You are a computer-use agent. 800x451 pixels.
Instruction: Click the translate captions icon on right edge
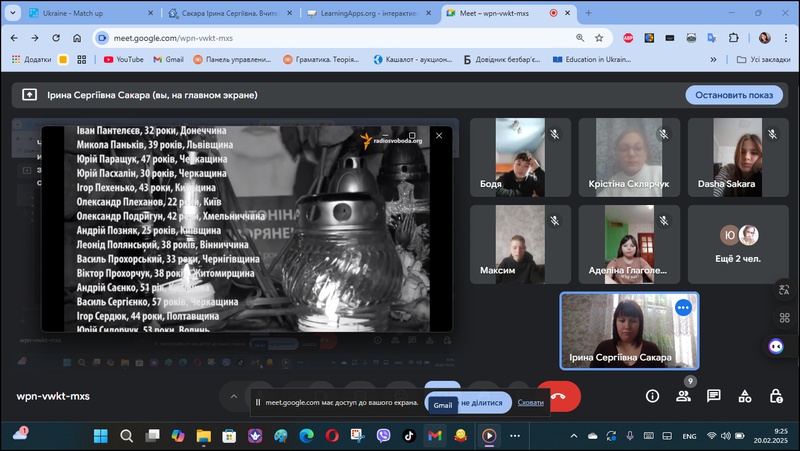click(784, 290)
